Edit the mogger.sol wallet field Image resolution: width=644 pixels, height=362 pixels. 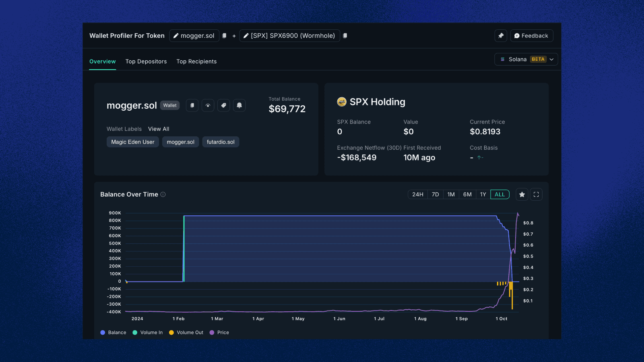tap(194, 36)
